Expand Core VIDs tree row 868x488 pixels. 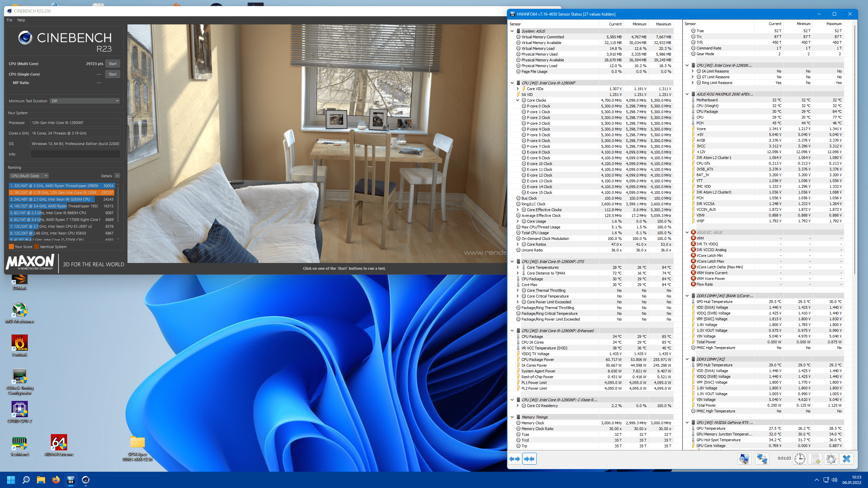point(518,89)
